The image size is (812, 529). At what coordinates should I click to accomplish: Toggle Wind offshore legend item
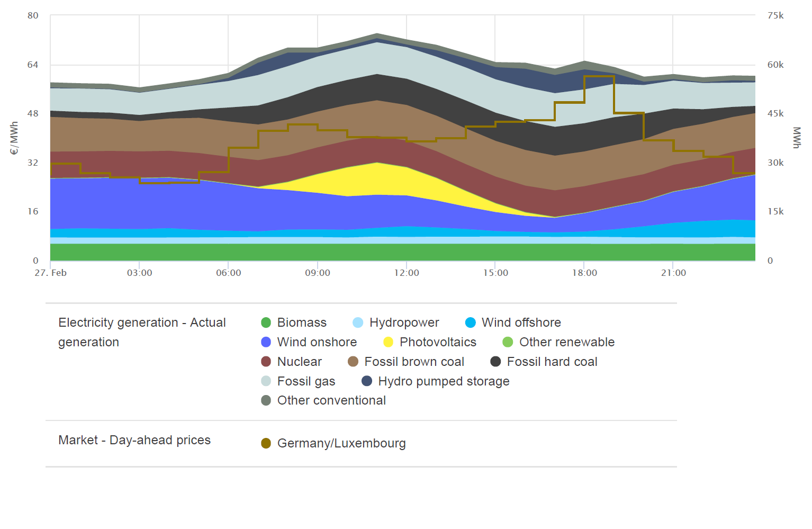click(521, 322)
